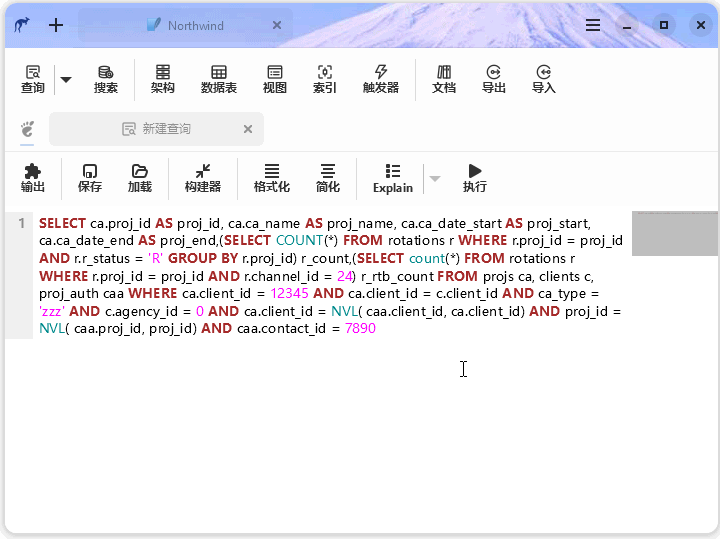Screen dimensions: 720x539
Task: Open the 索引 indexes list
Action: (325, 79)
